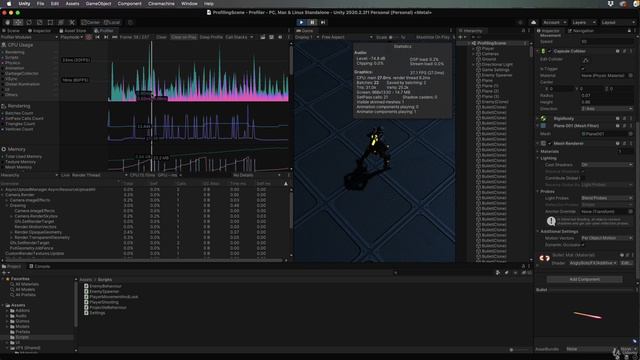The width and height of the screenshot is (640, 360).
Task: Click the Step frame button
Action: (323, 22)
